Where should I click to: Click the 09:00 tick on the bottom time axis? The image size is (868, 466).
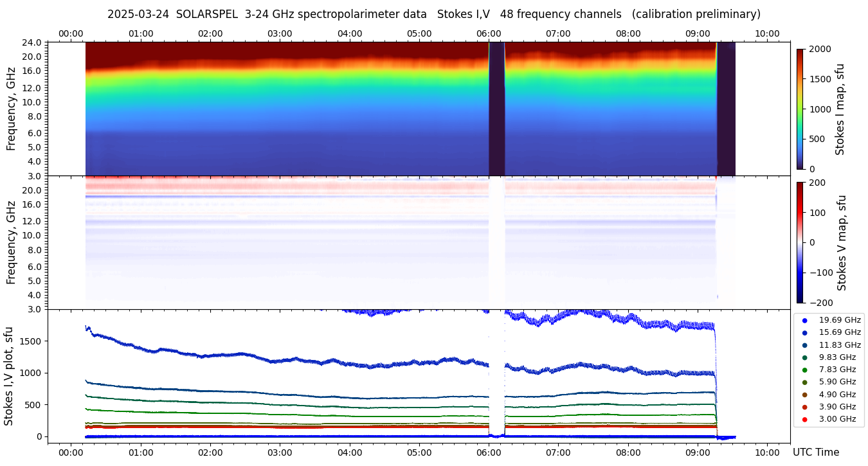click(x=698, y=453)
